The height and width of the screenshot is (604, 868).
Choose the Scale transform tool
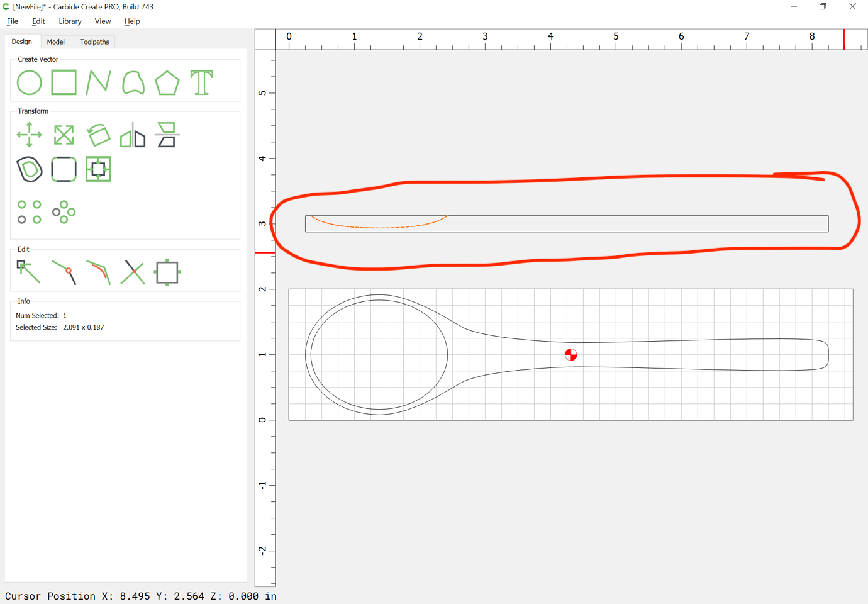tap(64, 135)
